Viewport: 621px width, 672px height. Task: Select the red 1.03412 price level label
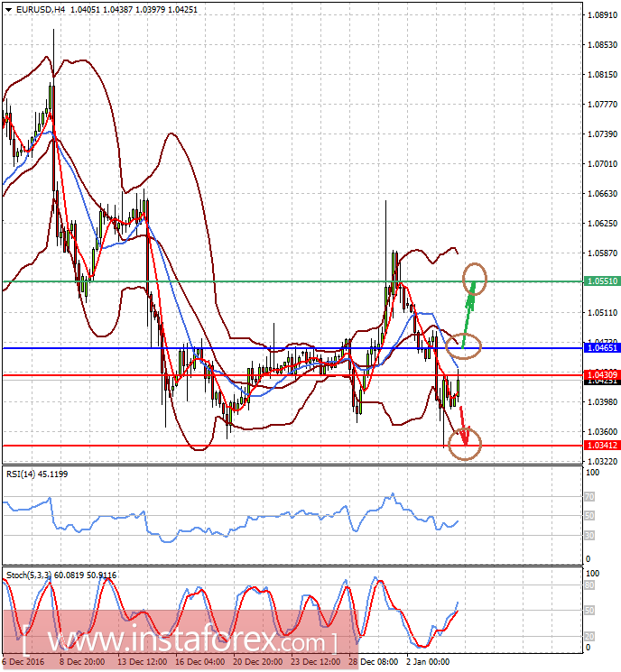coord(603,446)
